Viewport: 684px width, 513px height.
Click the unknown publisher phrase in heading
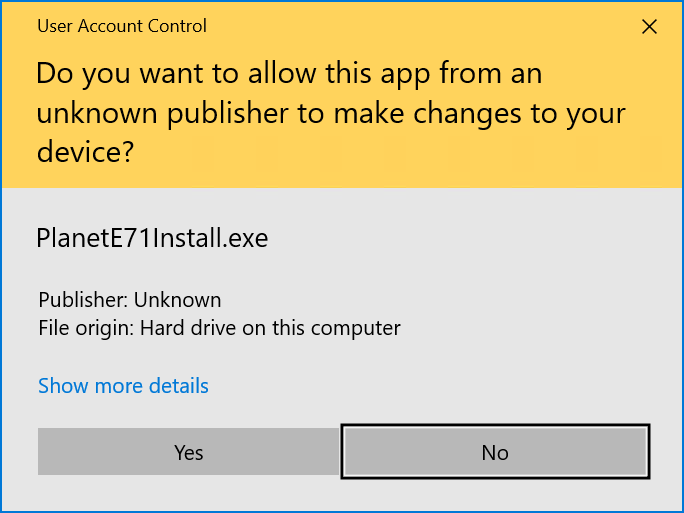coord(162,113)
